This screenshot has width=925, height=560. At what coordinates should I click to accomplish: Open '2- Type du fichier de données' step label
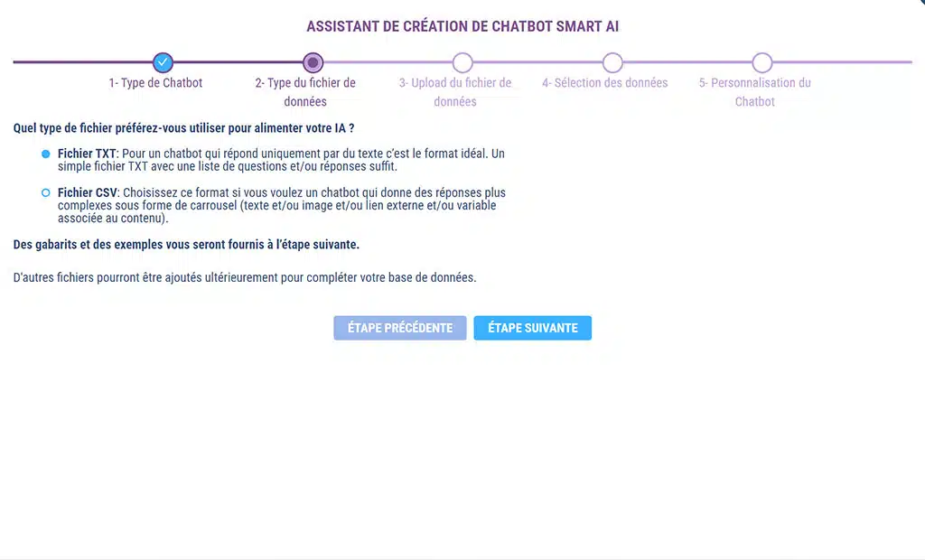305,92
